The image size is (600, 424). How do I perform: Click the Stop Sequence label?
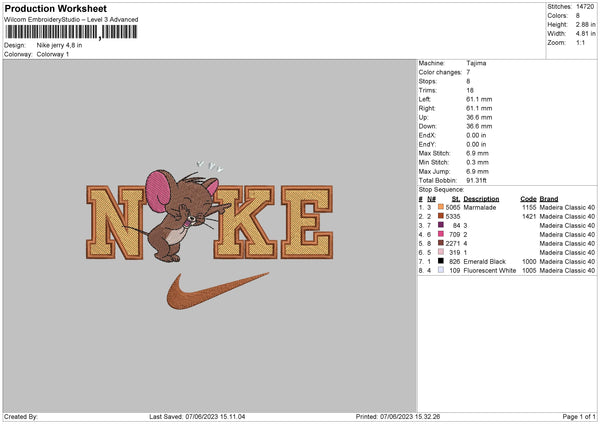[x=441, y=190]
